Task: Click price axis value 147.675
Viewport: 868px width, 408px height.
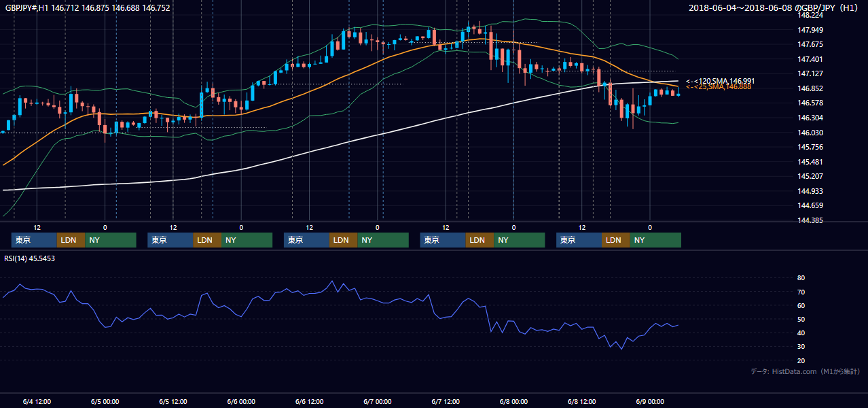Action: coord(810,44)
